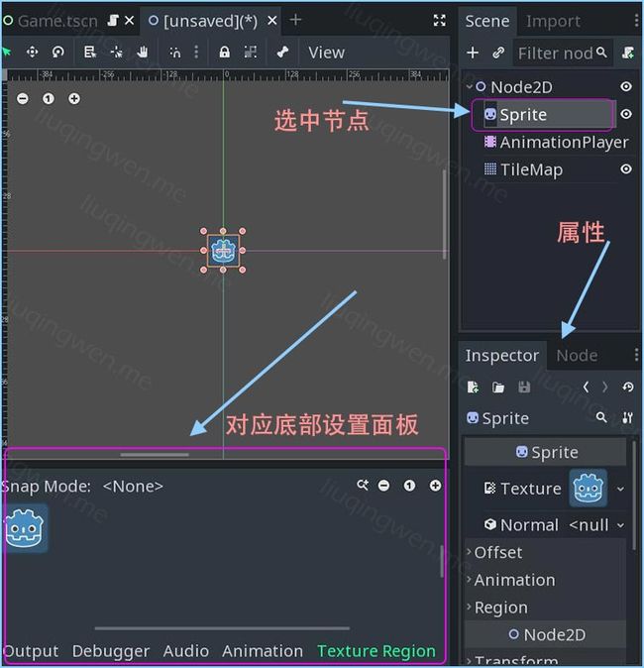This screenshot has height=668, width=644.
Task: Open Inspector object history
Action: 628,387
